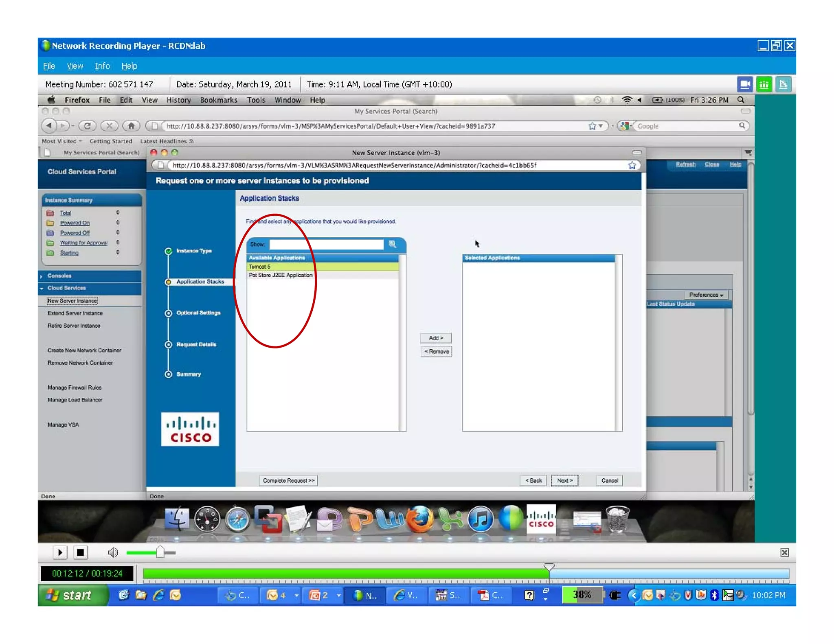Open the View menu of Recording Player
834x644 pixels.
tap(75, 66)
